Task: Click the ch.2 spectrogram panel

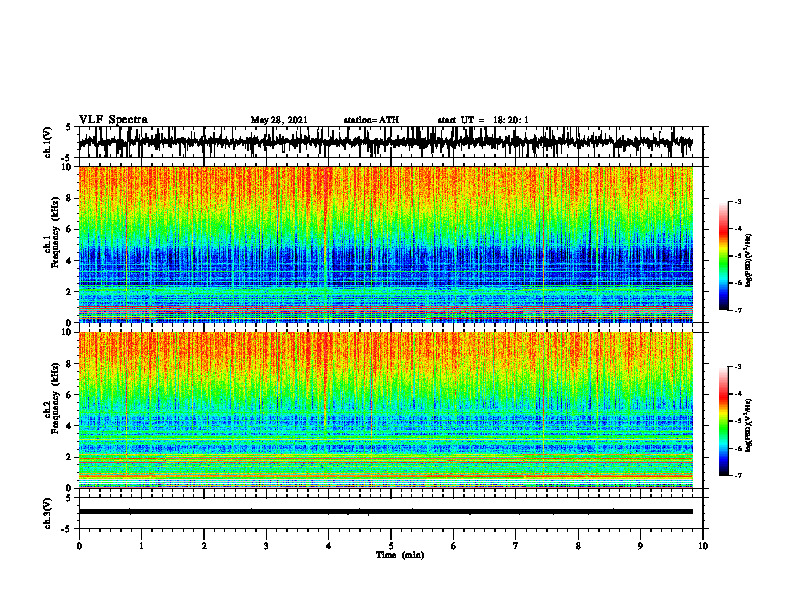Action: pyautogui.click(x=386, y=410)
